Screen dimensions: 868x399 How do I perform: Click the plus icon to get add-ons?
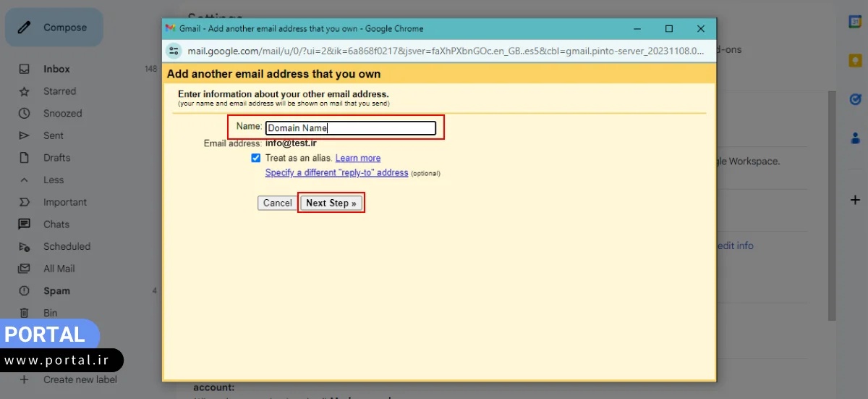855,200
